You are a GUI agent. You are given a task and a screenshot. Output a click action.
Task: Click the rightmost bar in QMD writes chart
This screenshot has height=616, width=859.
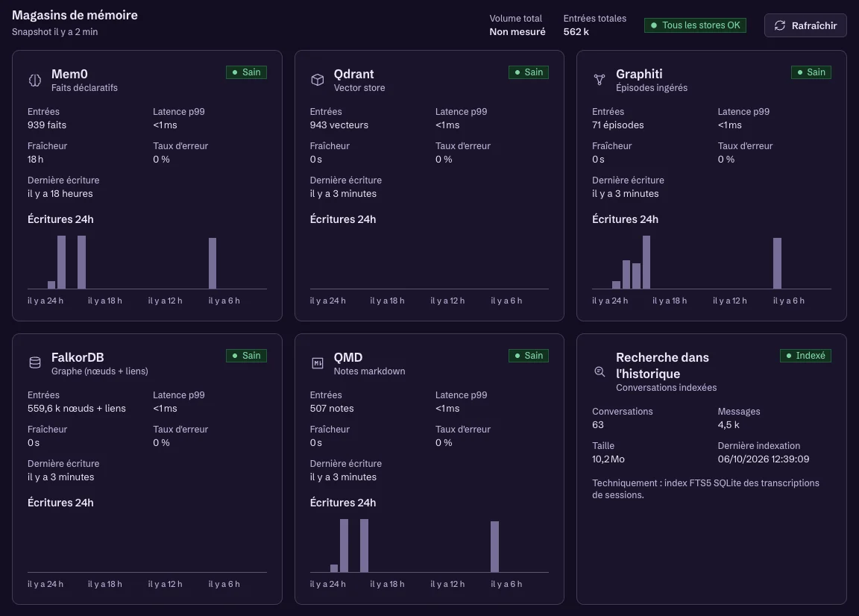(x=494, y=547)
